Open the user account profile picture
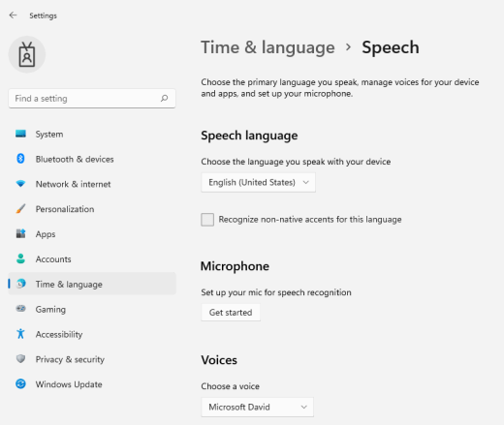The width and height of the screenshot is (504, 425). click(x=27, y=54)
